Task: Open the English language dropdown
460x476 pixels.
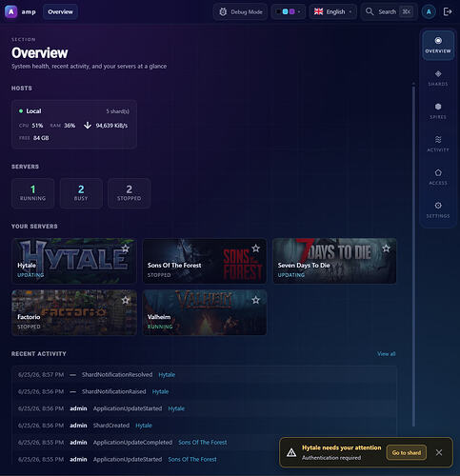Action: [x=333, y=11]
